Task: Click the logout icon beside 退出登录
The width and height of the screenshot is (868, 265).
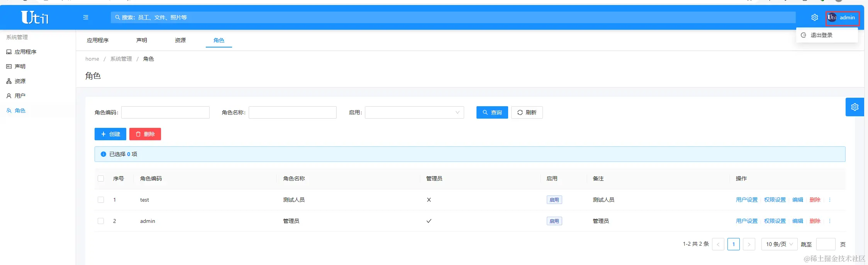Action: (x=804, y=35)
